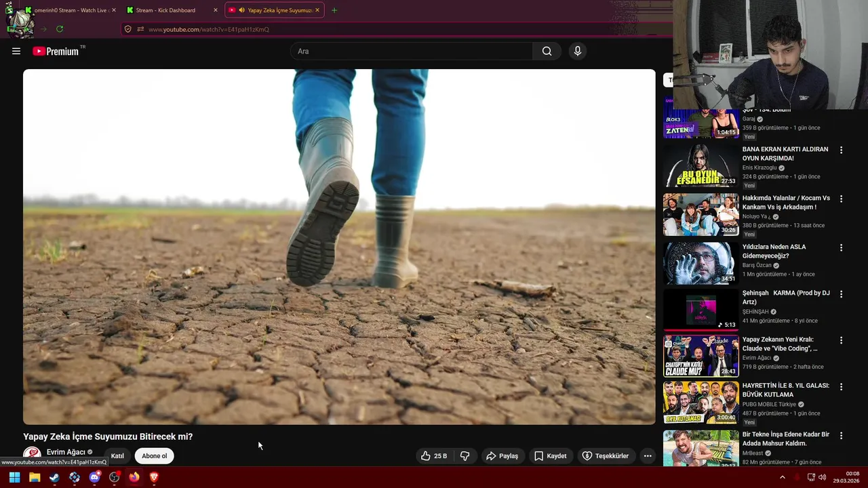Open Evrim Ağacı channel name link
The height and width of the screenshot is (488, 868).
click(66, 452)
